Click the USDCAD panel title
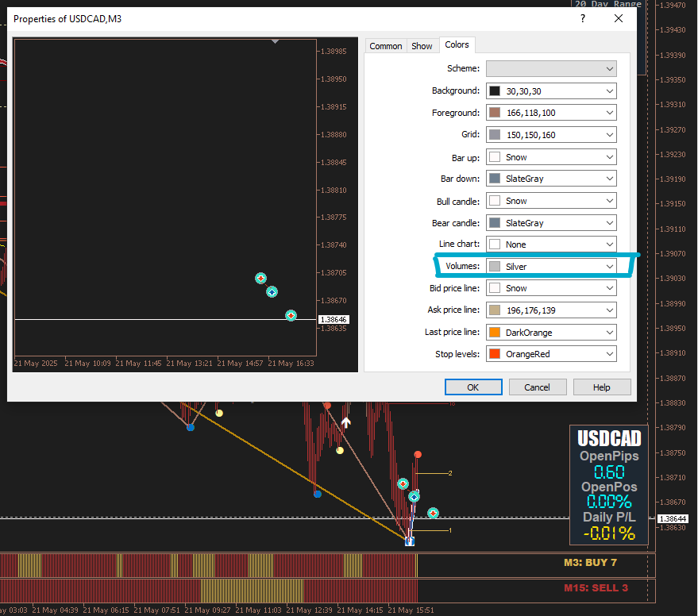This screenshot has width=698, height=616. (609, 438)
